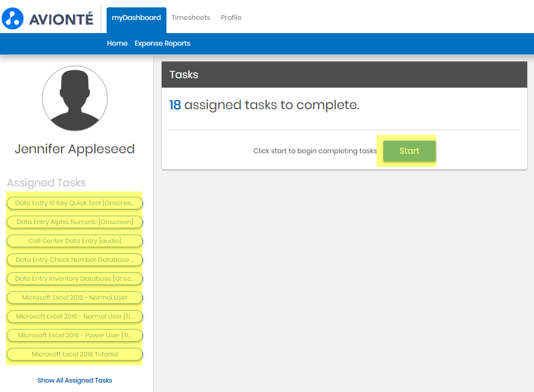Open Microsoft Excel 2016 - Normal User [Ti... task
534x392 pixels.
(75, 316)
